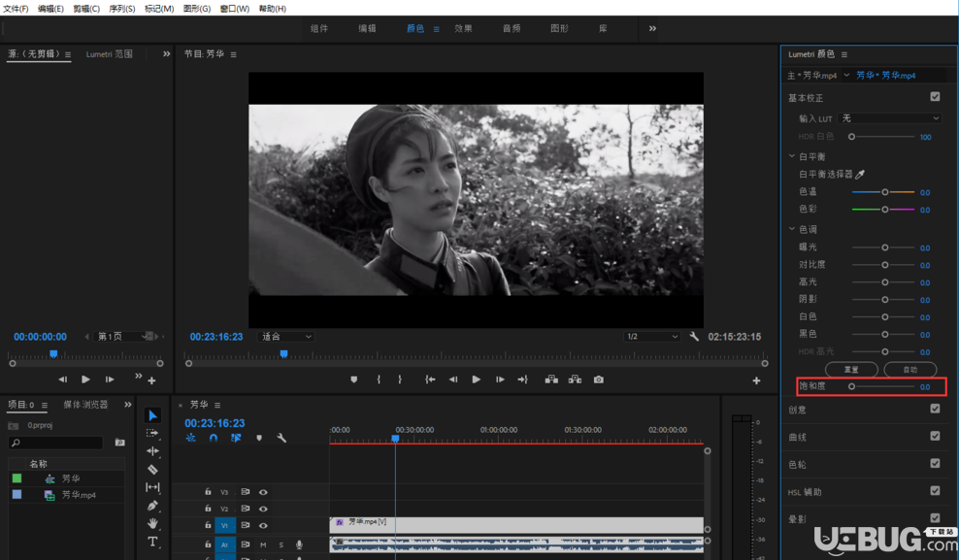Click the Lift button in program monitor
959x560 pixels.
pyautogui.click(x=551, y=379)
